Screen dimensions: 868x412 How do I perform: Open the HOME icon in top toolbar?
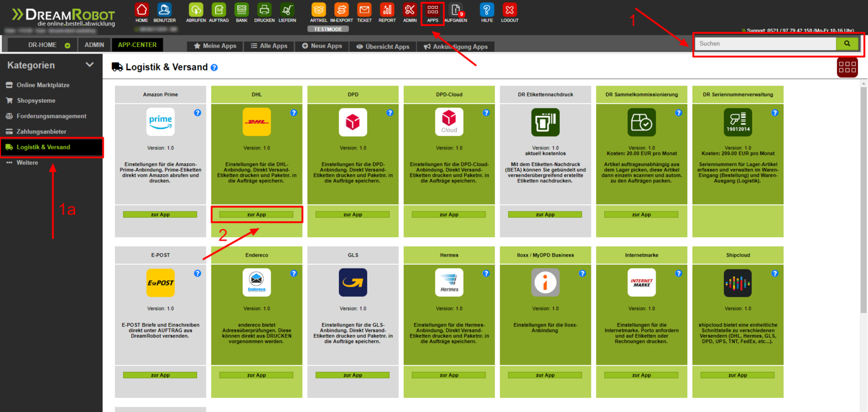coord(142,10)
